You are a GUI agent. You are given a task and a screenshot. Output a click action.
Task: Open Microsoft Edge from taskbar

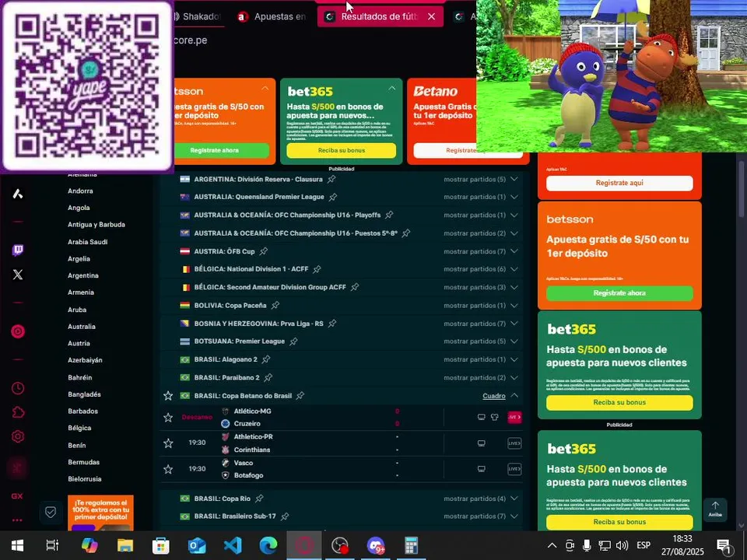[268, 545]
